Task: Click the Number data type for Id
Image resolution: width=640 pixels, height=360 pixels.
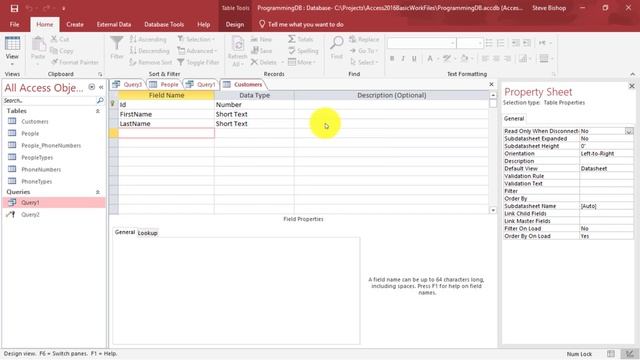Action: pyautogui.click(x=254, y=104)
